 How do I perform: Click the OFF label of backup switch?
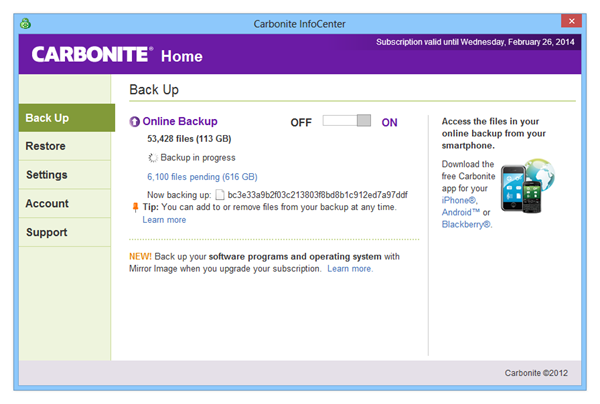click(301, 122)
